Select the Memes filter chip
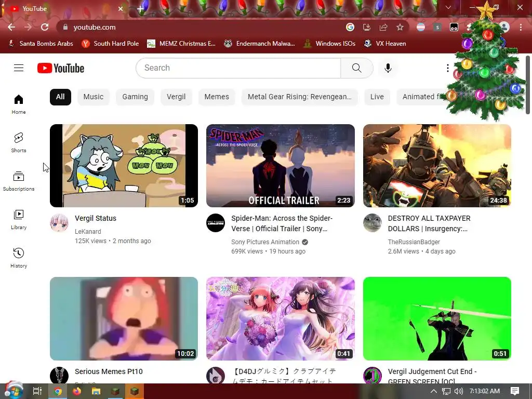The image size is (532, 399). pyautogui.click(x=217, y=97)
